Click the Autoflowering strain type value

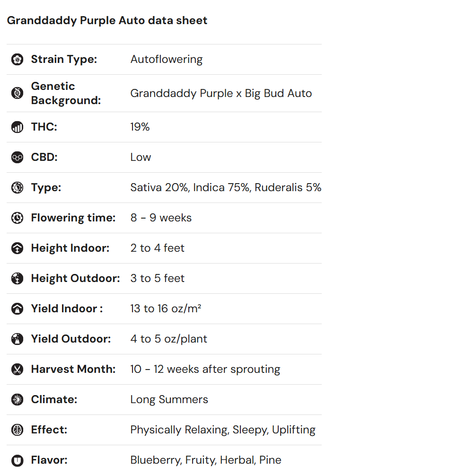[x=166, y=60]
